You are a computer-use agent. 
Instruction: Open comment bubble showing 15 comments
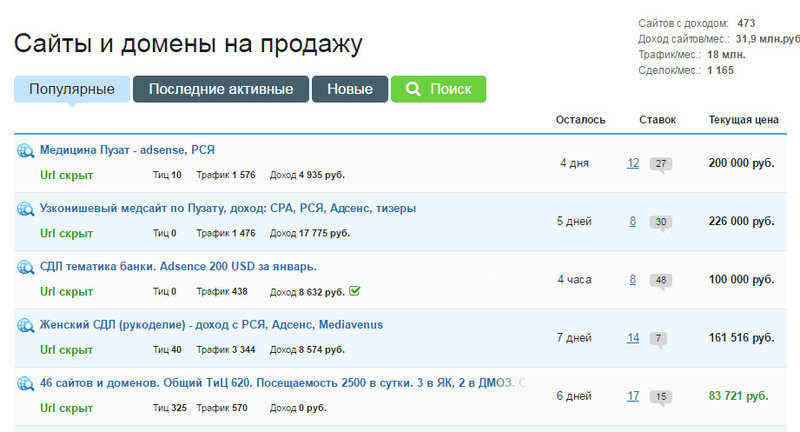(x=659, y=397)
